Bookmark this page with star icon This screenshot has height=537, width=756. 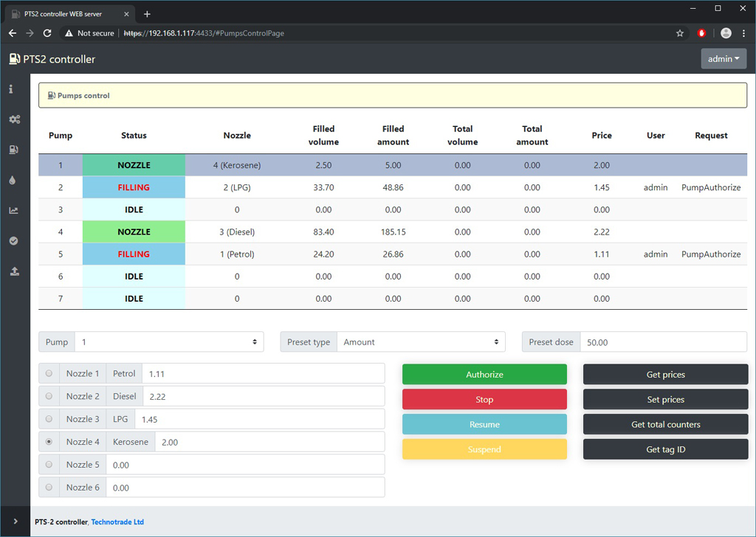pos(680,33)
